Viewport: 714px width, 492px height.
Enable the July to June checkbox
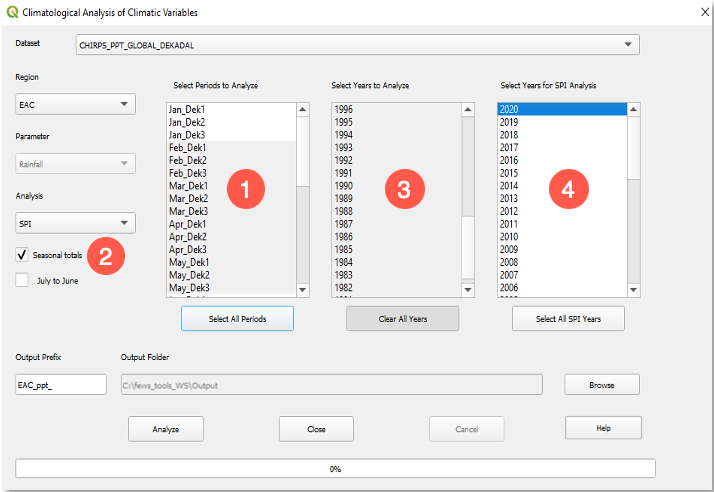tap(23, 280)
